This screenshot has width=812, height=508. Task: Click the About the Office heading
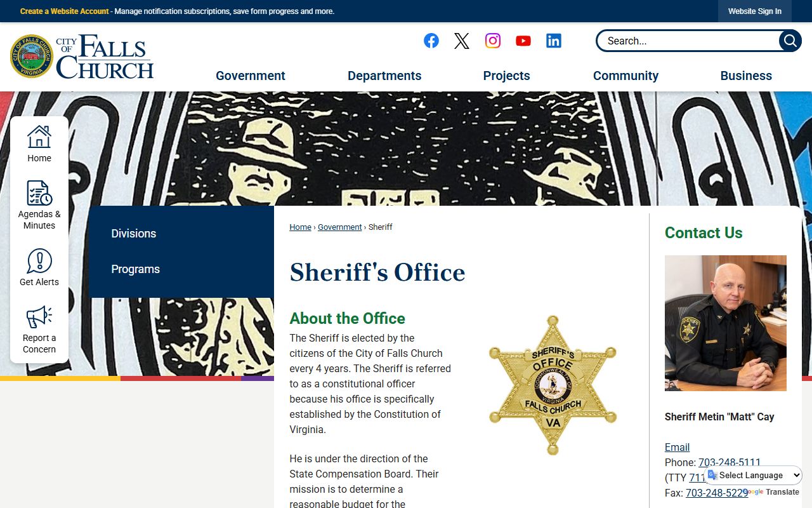348,318
